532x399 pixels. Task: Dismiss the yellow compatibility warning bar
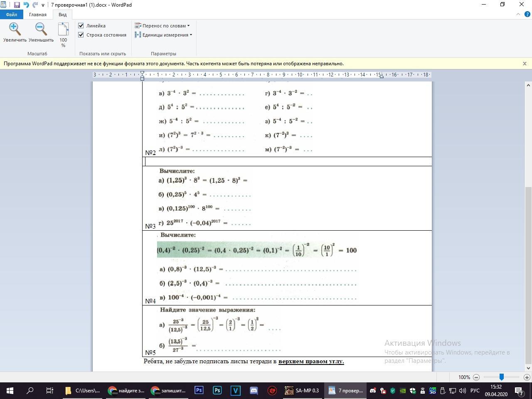pyautogui.click(x=525, y=64)
